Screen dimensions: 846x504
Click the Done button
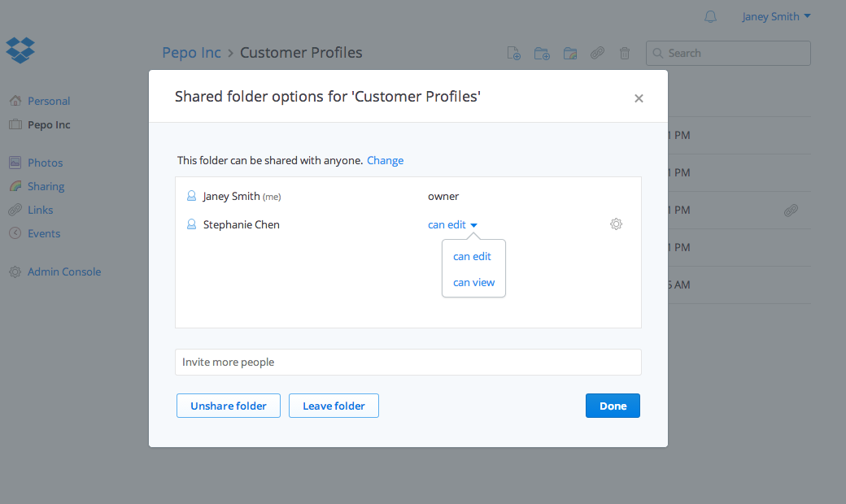point(613,406)
